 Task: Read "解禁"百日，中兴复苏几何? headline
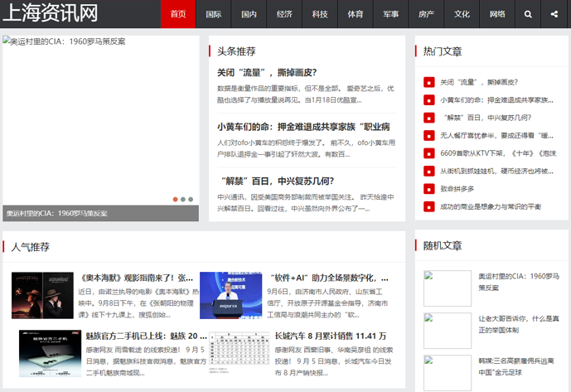click(x=276, y=181)
